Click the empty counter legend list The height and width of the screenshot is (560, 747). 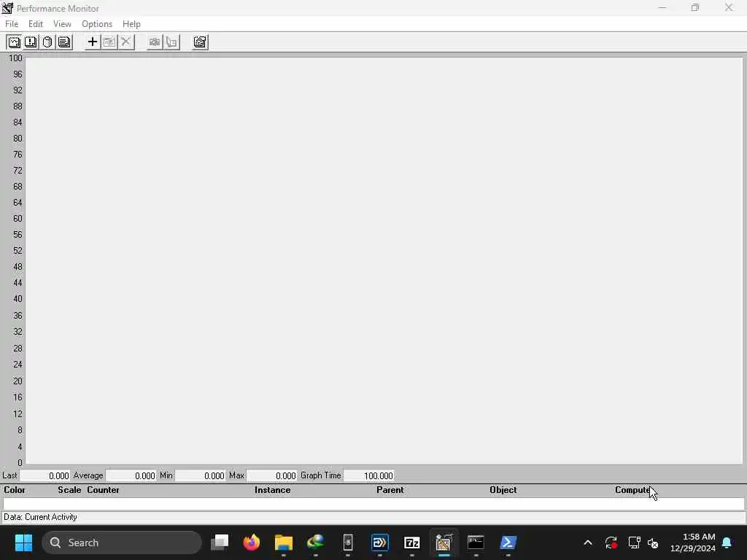click(373, 504)
